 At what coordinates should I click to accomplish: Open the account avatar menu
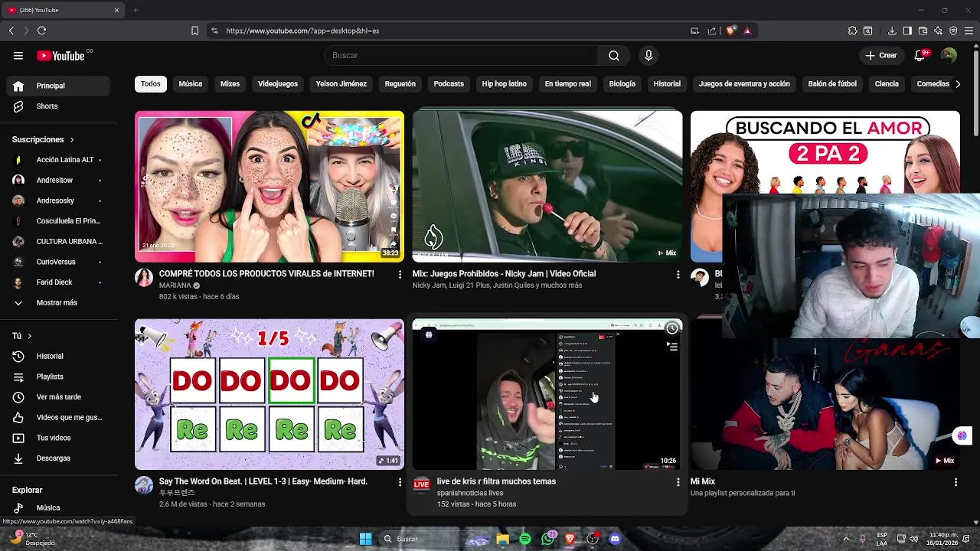[x=949, y=55]
